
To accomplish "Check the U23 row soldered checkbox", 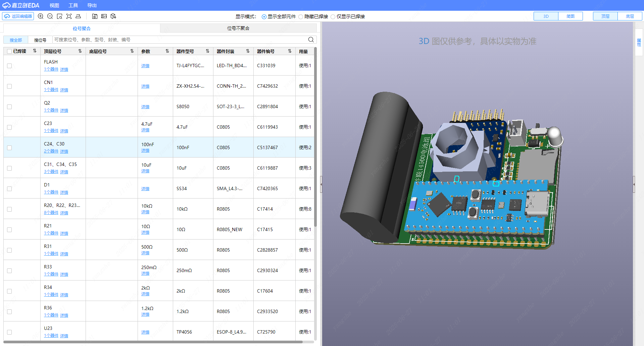I will [x=9, y=332].
